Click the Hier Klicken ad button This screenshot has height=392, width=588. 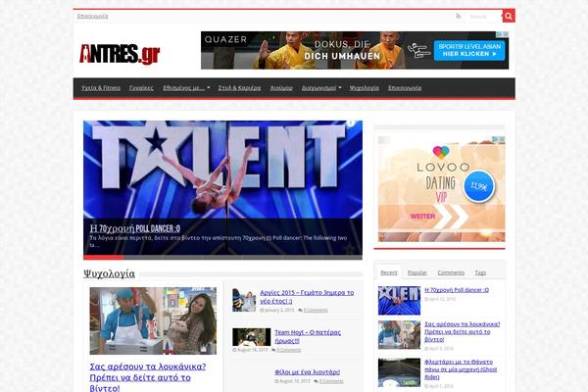pyautogui.click(x=469, y=50)
